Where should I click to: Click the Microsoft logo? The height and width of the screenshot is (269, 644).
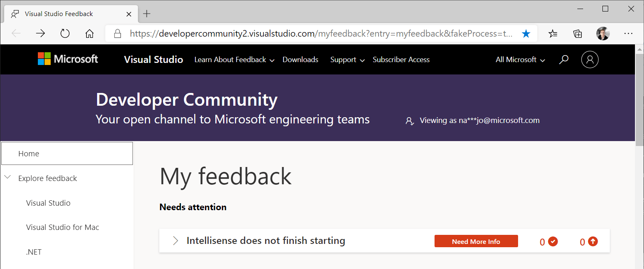(x=67, y=59)
